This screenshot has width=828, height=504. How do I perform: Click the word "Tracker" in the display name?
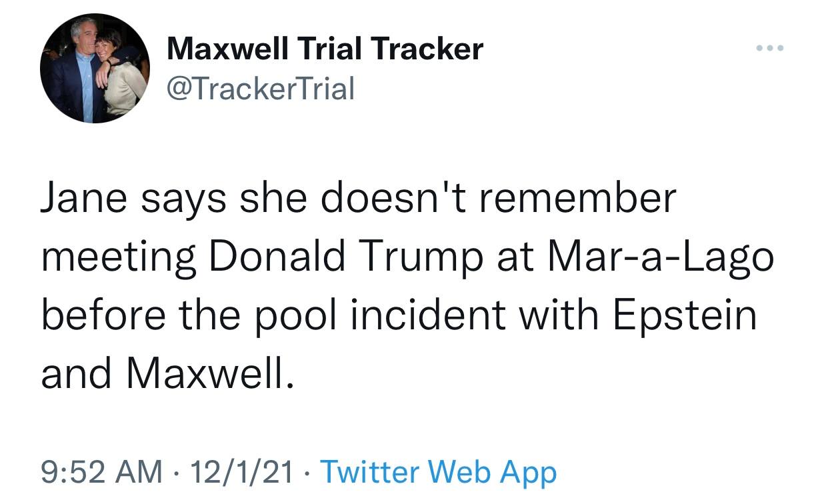427,49
